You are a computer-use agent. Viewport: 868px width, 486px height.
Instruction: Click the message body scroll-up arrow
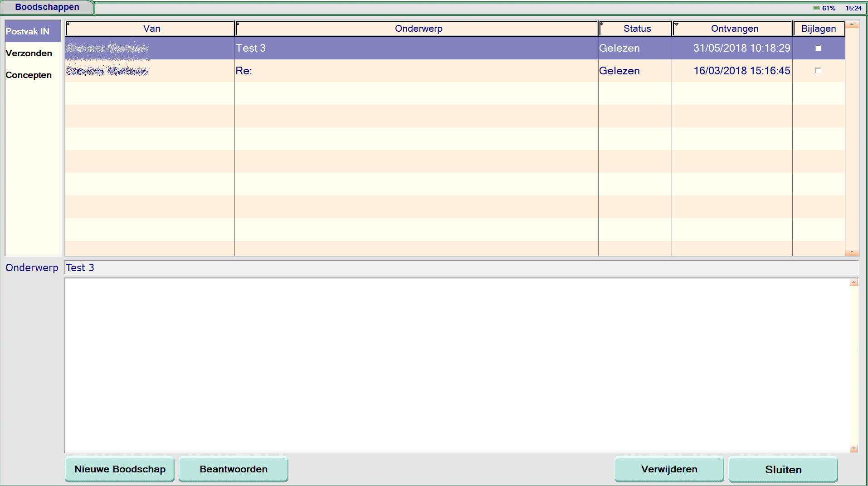pos(853,282)
